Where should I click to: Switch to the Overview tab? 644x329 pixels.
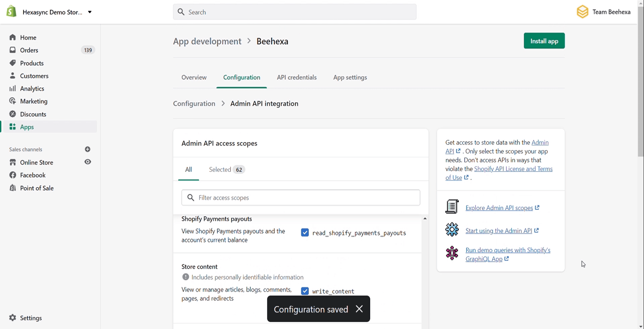[194, 77]
